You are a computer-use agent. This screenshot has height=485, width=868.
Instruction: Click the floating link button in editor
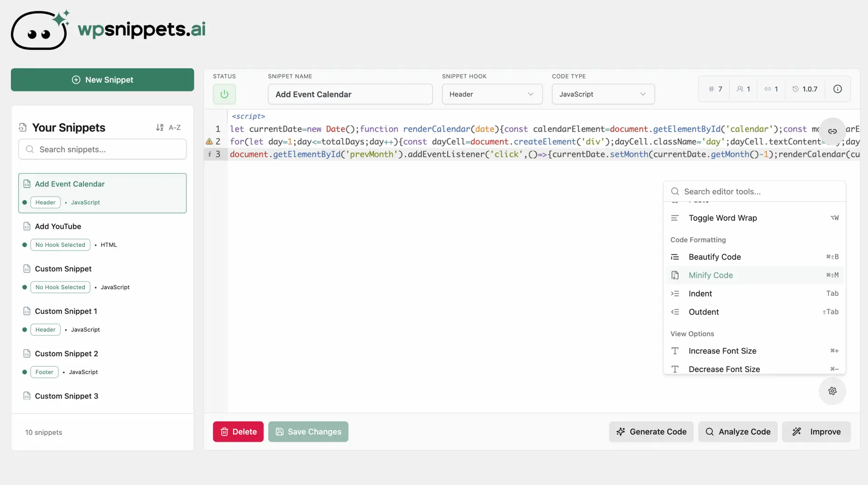(832, 131)
